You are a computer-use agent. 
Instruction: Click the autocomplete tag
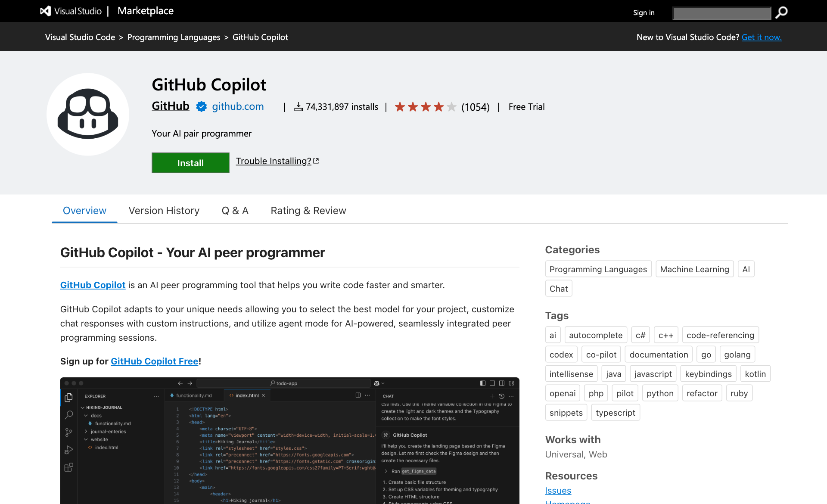point(596,335)
